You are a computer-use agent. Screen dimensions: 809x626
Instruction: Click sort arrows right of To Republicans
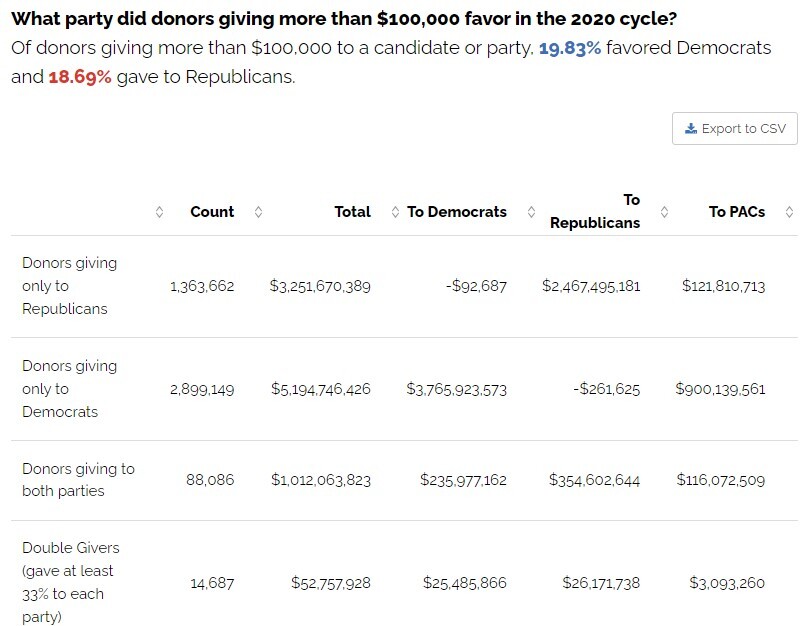click(664, 212)
